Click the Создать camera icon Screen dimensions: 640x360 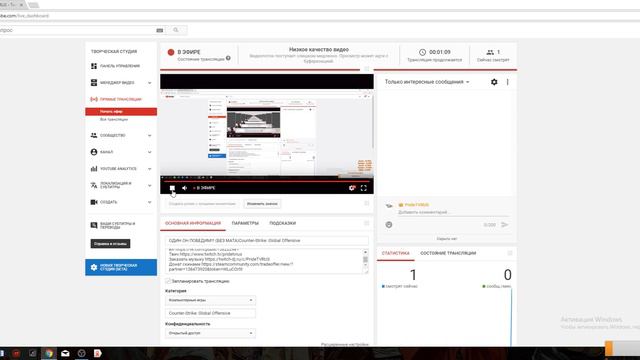tap(94, 202)
